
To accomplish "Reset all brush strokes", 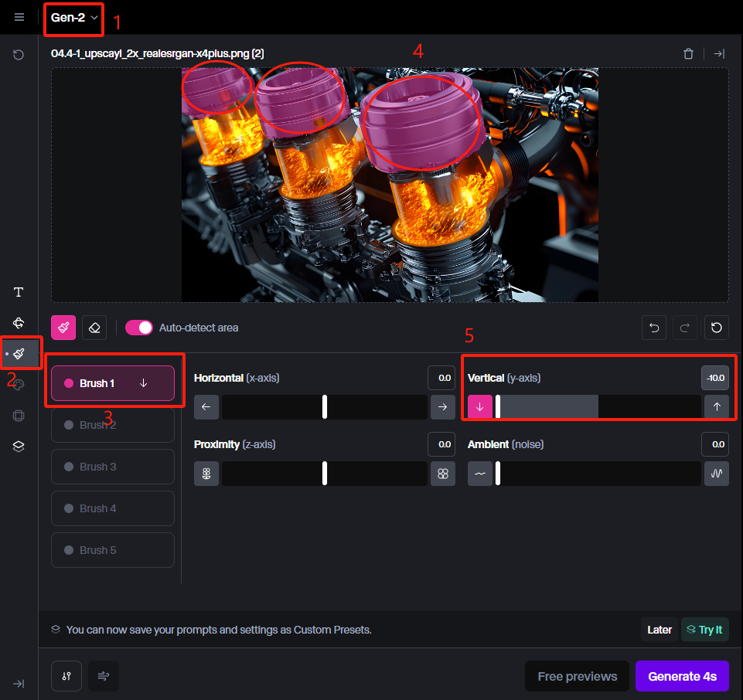I will (x=717, y=328).
